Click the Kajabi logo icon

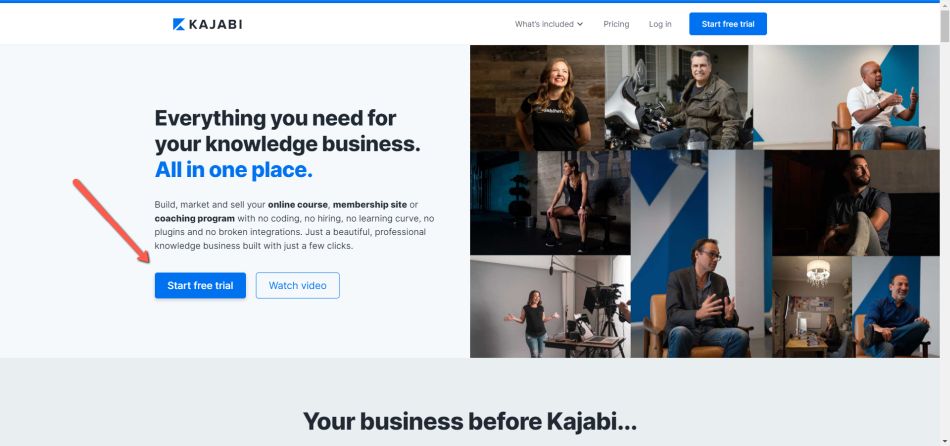179,24
